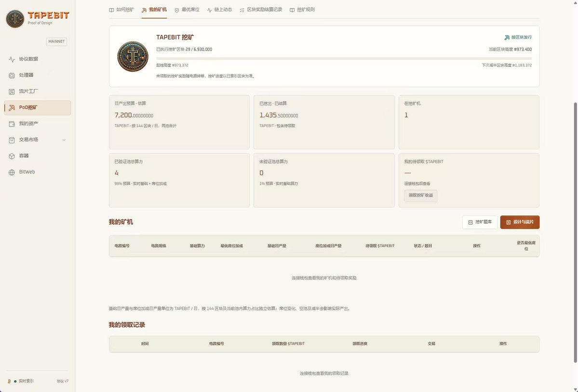Switch to the 链上动态 tab
This screenshot has width=578, height=392.
tap(220, 10)
